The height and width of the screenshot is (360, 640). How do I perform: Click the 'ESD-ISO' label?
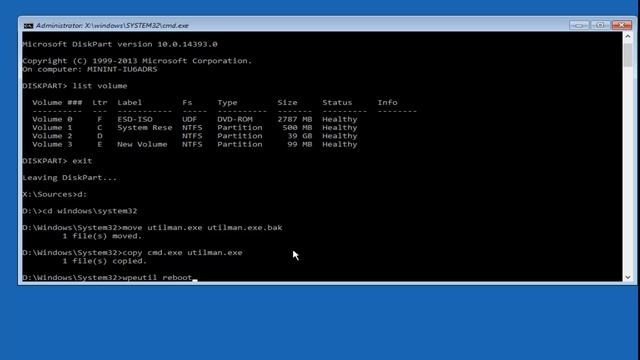coord(135,119)
